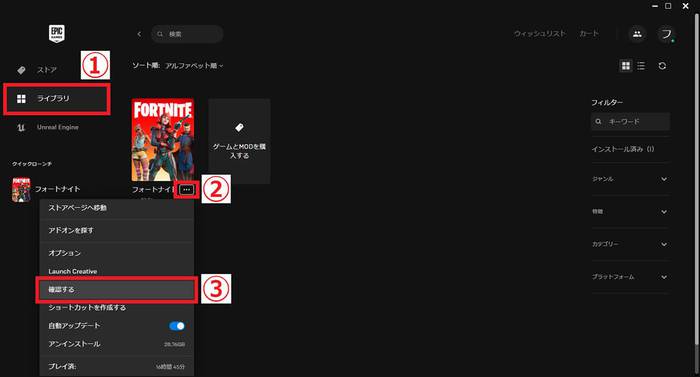Switch to grid view
The width and height of the screenshot is (700, 377).
[626, 66]
